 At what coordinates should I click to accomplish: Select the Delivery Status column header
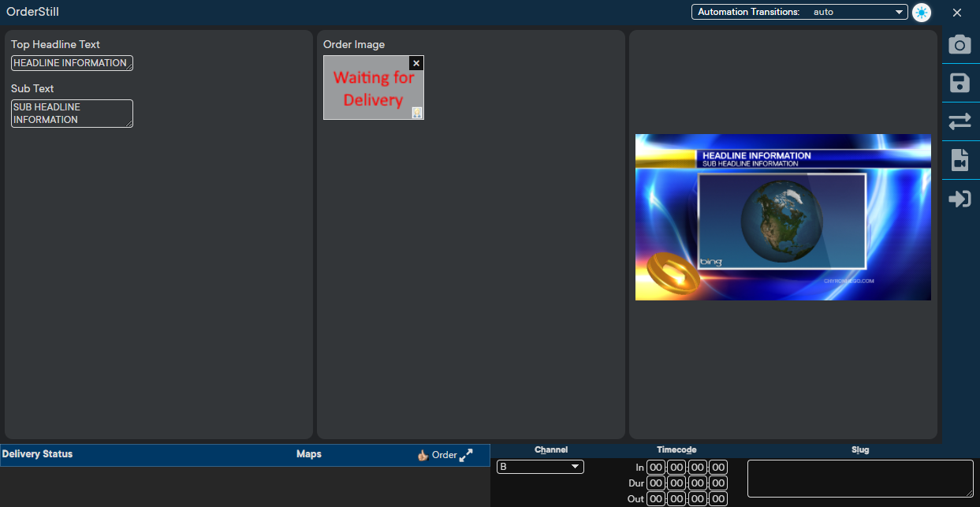(37, 454)
